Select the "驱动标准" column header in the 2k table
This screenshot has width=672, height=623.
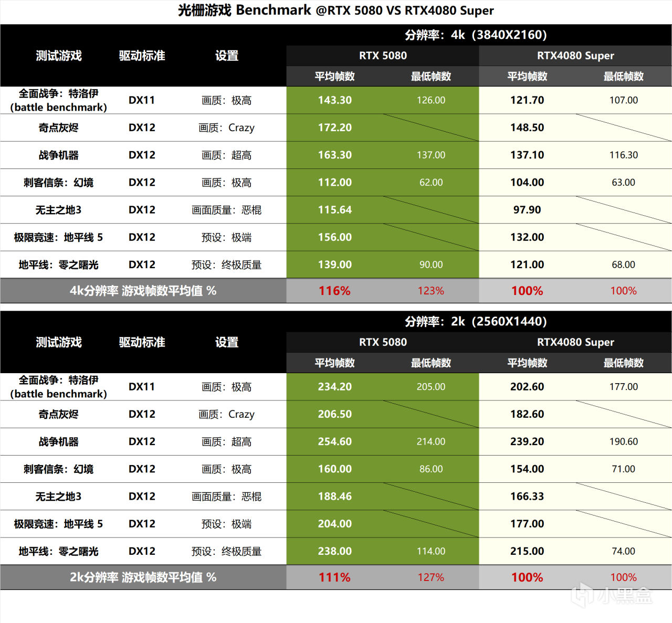pos(142,342)
